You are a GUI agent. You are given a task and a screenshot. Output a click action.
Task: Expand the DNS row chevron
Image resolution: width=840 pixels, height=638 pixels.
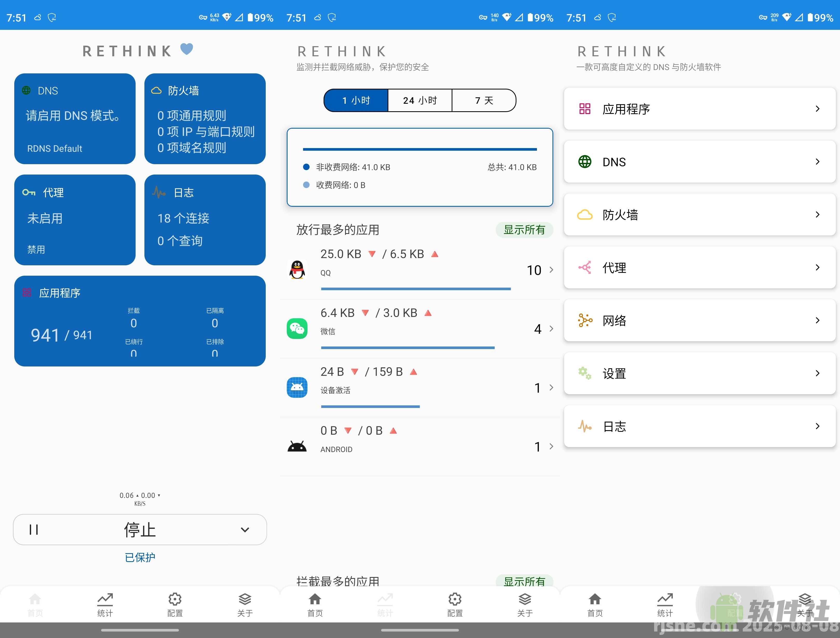tap(817, 162)
